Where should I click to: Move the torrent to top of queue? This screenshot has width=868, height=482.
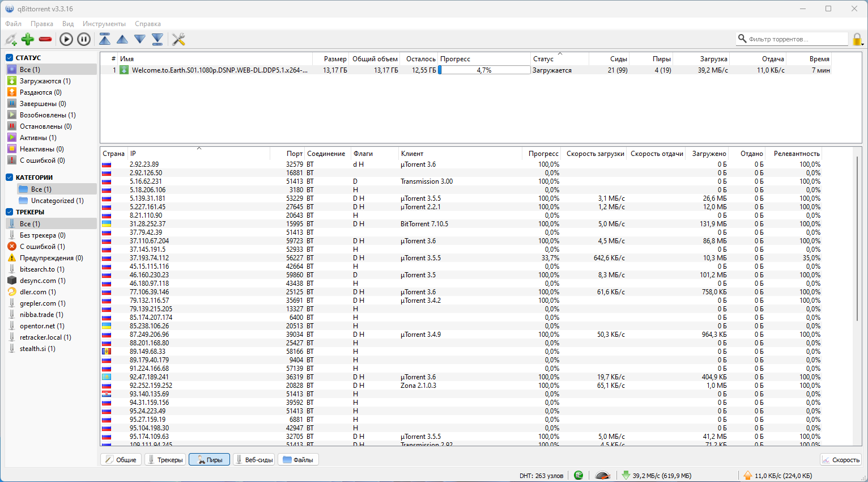pos(105,39)
